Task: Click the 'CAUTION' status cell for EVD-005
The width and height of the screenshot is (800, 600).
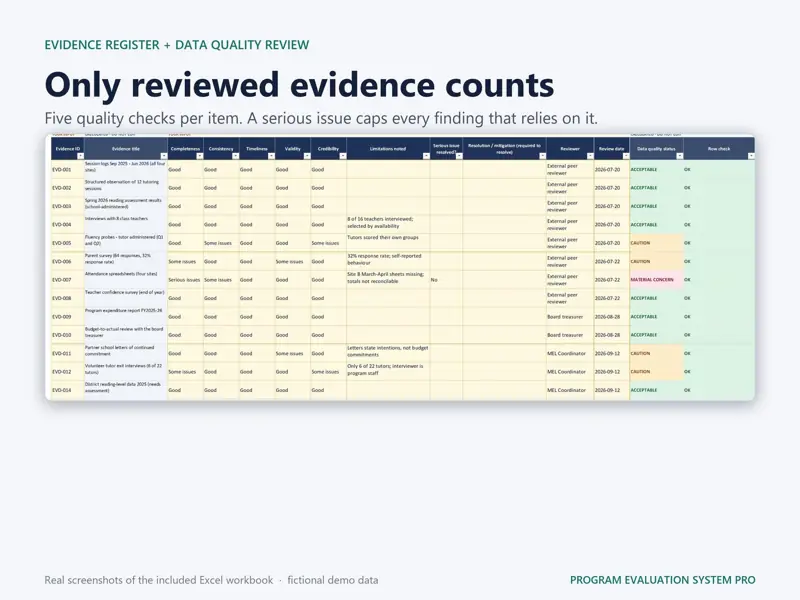Action: (x=656, y=243)
